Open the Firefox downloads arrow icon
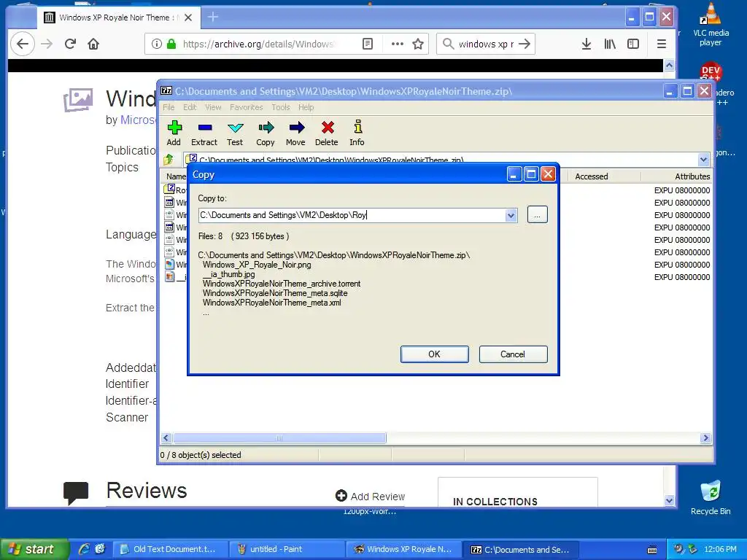 [587, 44]
